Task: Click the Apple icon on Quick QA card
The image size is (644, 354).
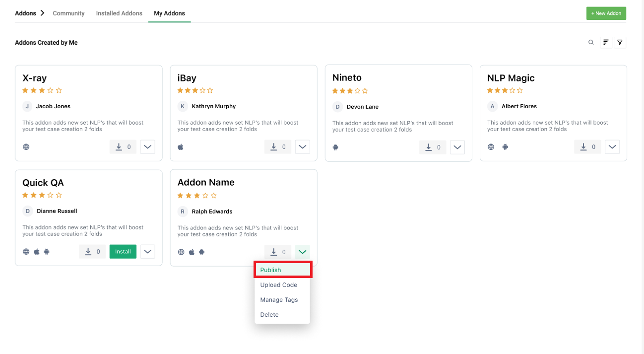Action: point(36,251)
